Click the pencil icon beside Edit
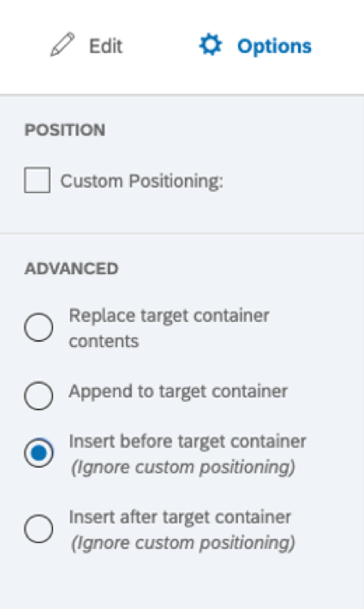Image resolution: width=364 pixels, height=609 pixels. (x=63, y=45)
